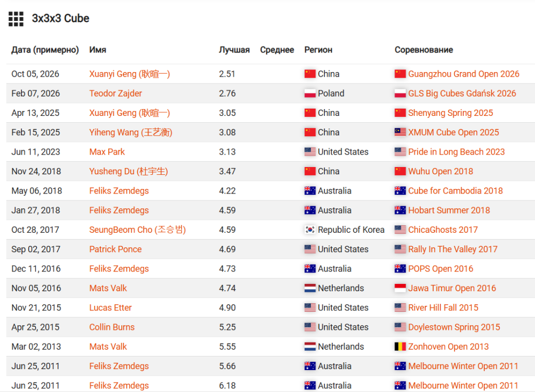This screenshot has height=392, width=535.
Task: Click the 3x3x3 Cube grid icon
Action: pyautogui.click(x=16, y=19)
